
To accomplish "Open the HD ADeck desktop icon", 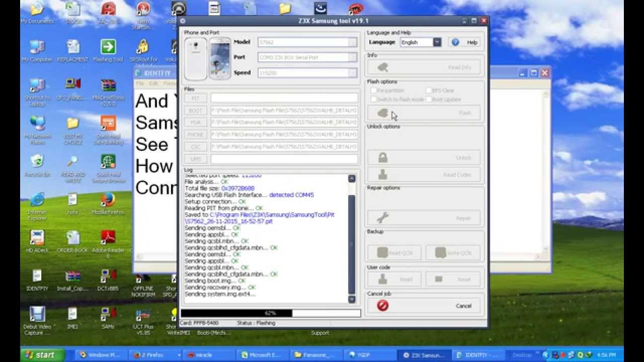I will coord(37,241).
